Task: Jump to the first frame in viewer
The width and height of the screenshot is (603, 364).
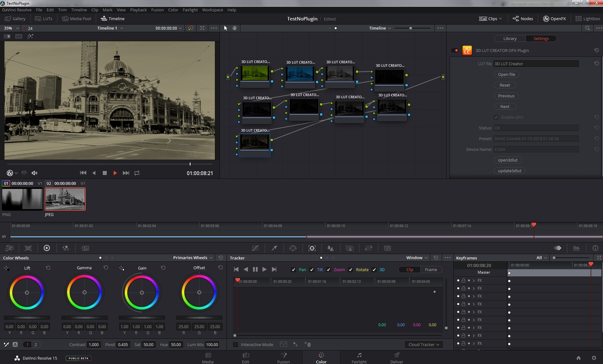Action: tap(83, 173)
